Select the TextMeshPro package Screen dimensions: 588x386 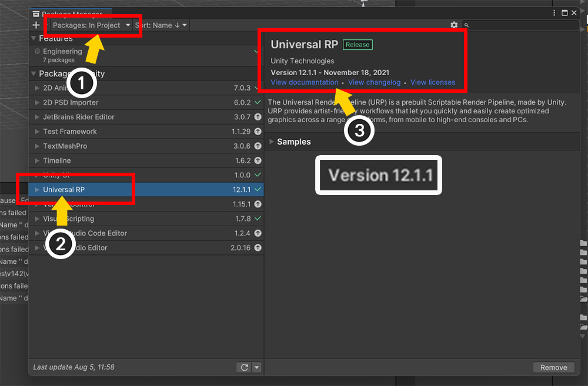coord(146,146)
